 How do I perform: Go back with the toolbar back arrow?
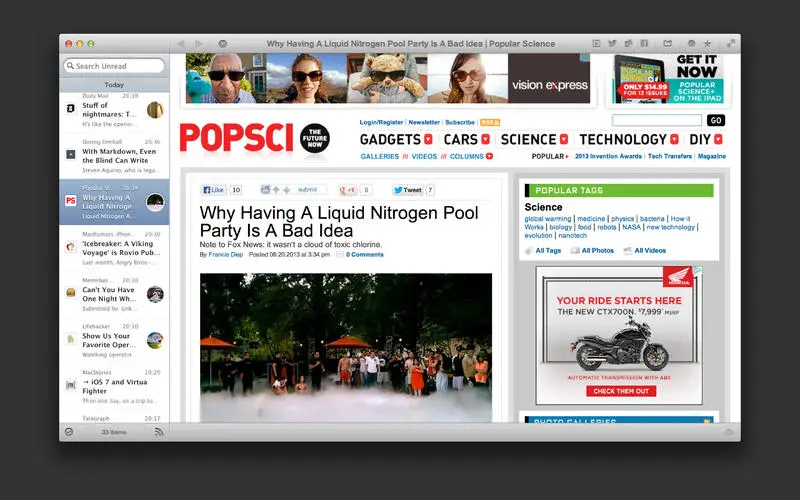click(181, 44)
